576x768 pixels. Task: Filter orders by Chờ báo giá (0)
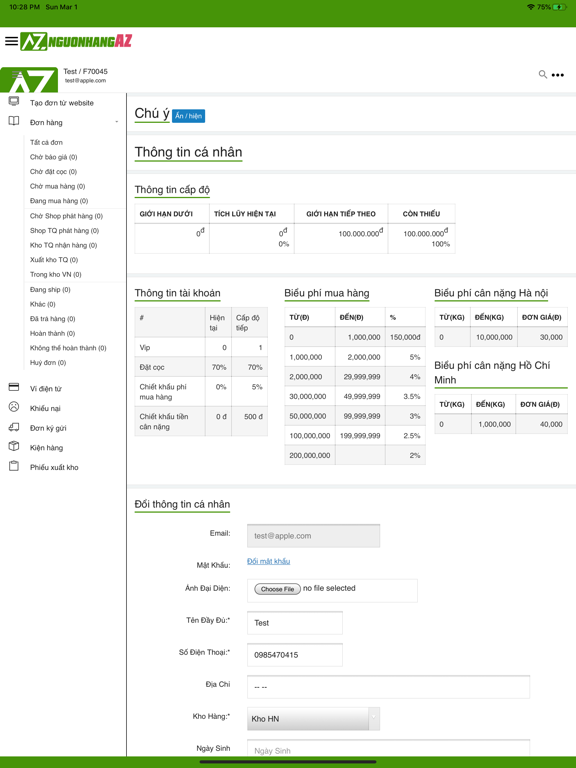[53, 157]
